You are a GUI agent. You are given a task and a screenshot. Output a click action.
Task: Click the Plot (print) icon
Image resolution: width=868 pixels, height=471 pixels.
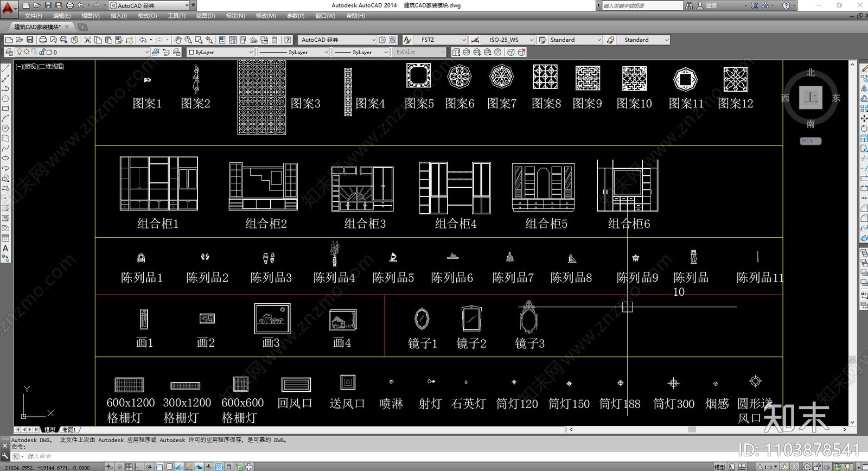click(43, 40)
